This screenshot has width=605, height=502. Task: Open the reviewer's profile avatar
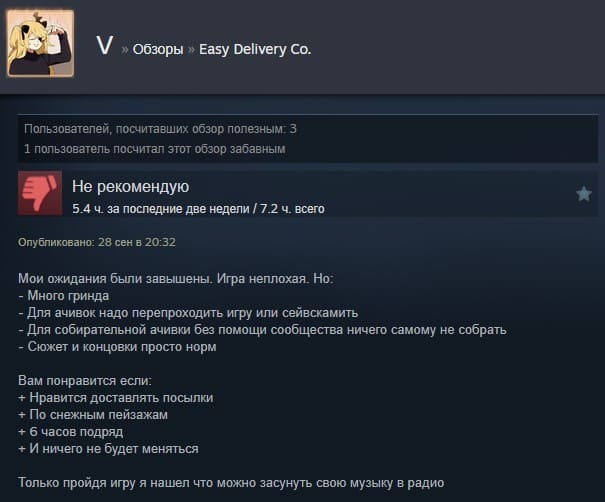coord(41,43)
